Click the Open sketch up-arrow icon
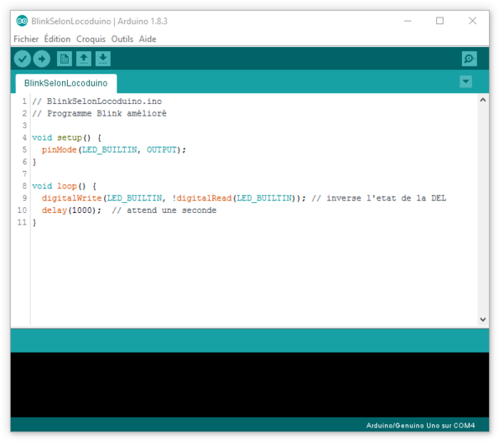This screenshot has width=504, height=445. [83, 59]
